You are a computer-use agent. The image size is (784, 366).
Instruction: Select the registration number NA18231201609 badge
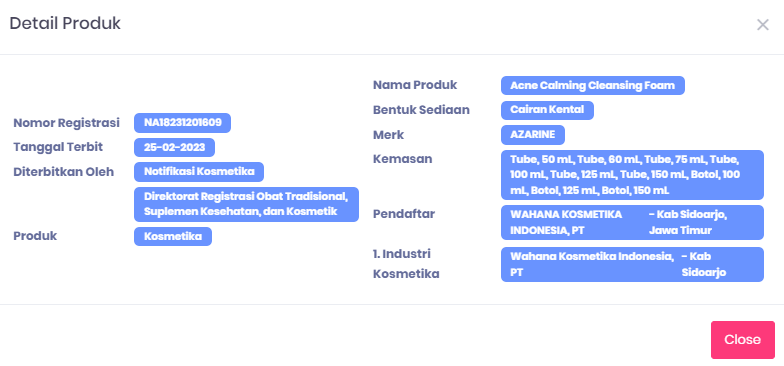point(182,123)
